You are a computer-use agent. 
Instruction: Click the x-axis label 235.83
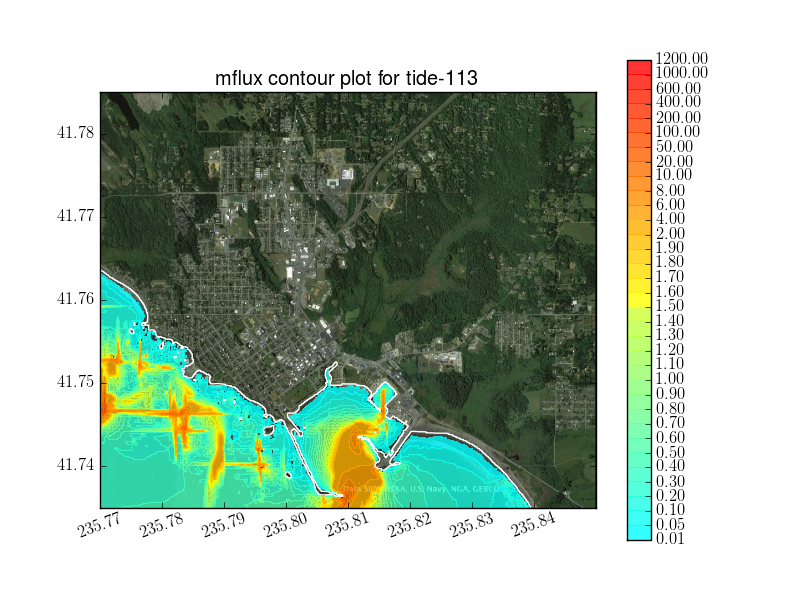(x=472, y=524)
